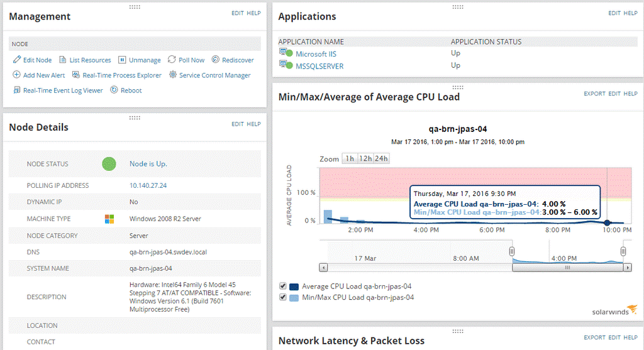This screenshot has width=644, height=350.
Task: Click the chart navigator left scroll arrow
Action: pyautogui.click(x=324, y=268)
